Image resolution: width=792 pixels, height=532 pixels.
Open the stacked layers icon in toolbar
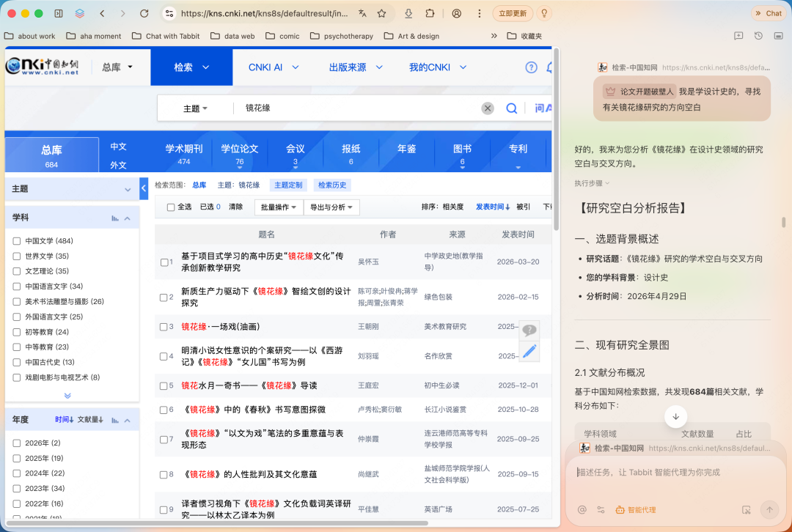80,14
